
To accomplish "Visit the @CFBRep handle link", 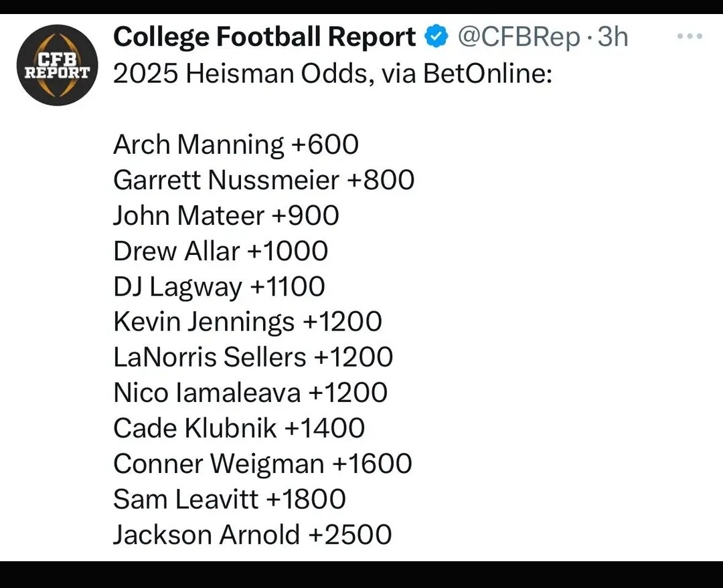I will pos(518,37).
